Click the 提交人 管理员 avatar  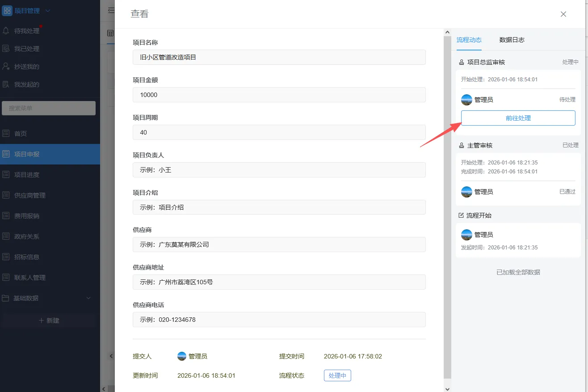point(182,356)
